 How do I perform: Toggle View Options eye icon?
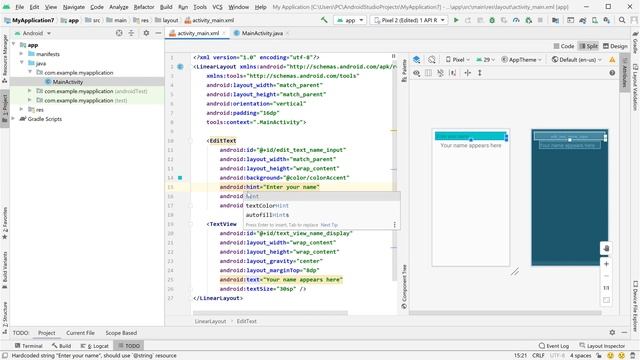(x=416, y=73)
